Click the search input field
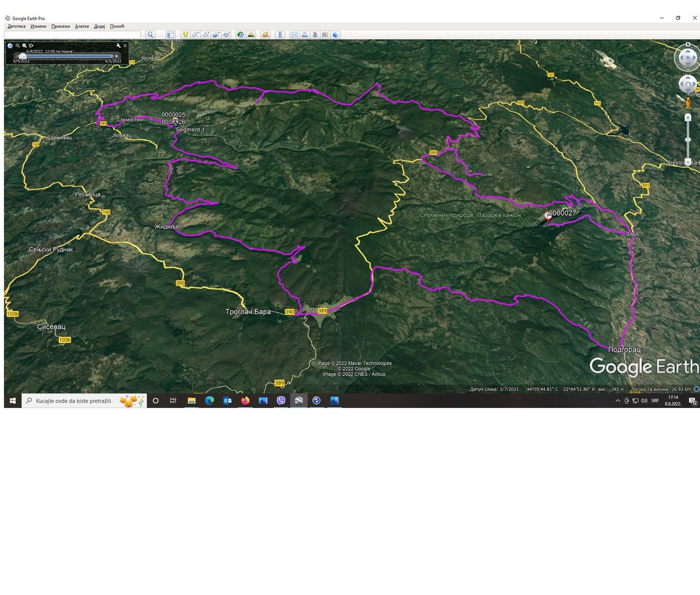Image resolution: width=700 pixels, height=595 pixels. pyautogui.click(x=72, y=34)
